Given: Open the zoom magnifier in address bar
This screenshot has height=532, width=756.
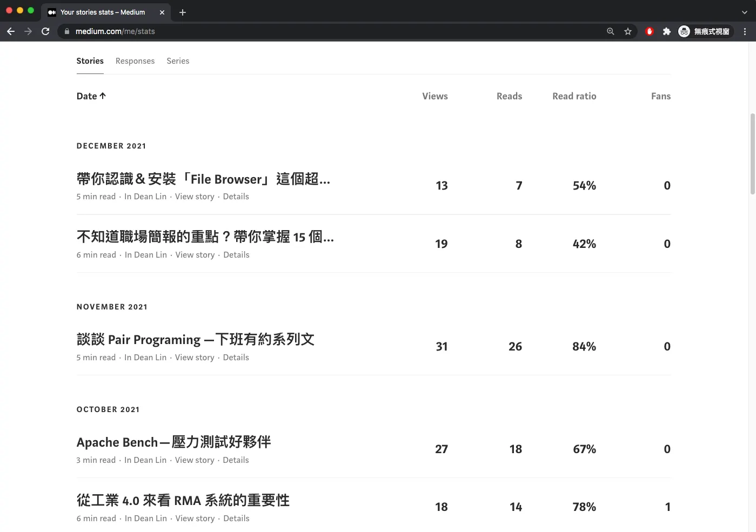Looking at the screenshot, I should pos(611,31).
